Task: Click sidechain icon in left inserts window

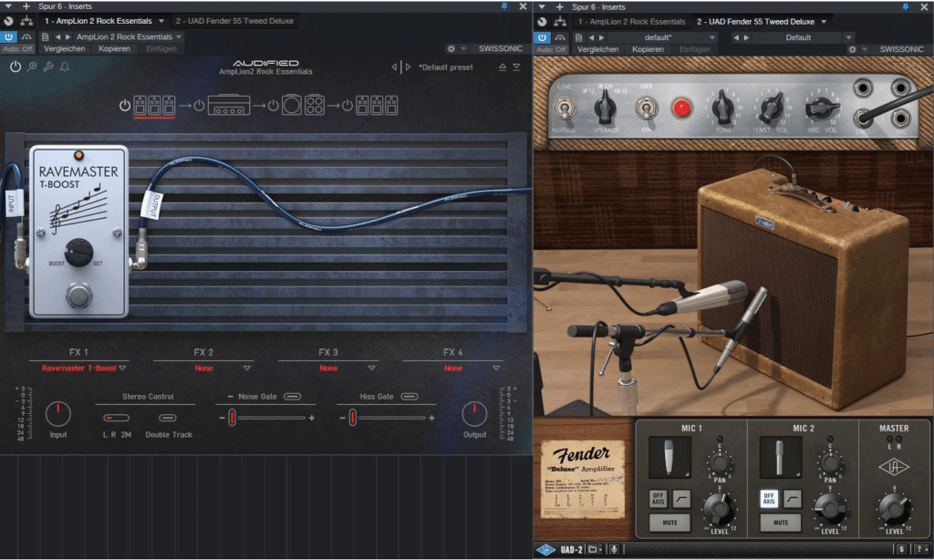Action: 26,36
